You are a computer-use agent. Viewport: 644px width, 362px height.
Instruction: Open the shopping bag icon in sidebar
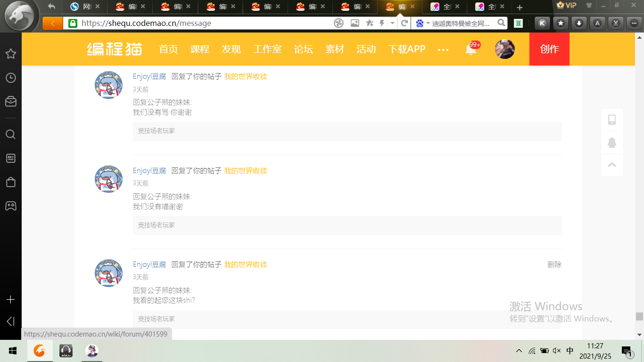tap(10, 182)
